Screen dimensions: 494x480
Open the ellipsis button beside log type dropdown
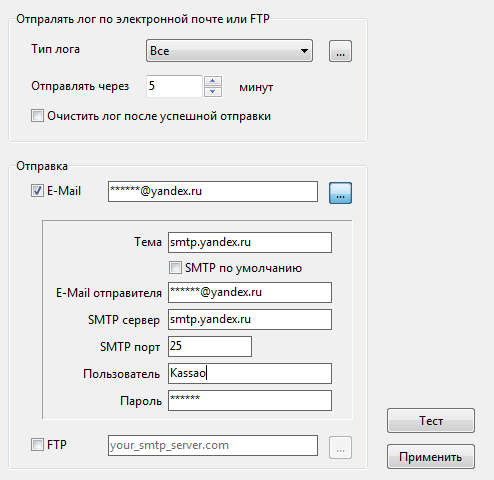[x=340, y=51]
